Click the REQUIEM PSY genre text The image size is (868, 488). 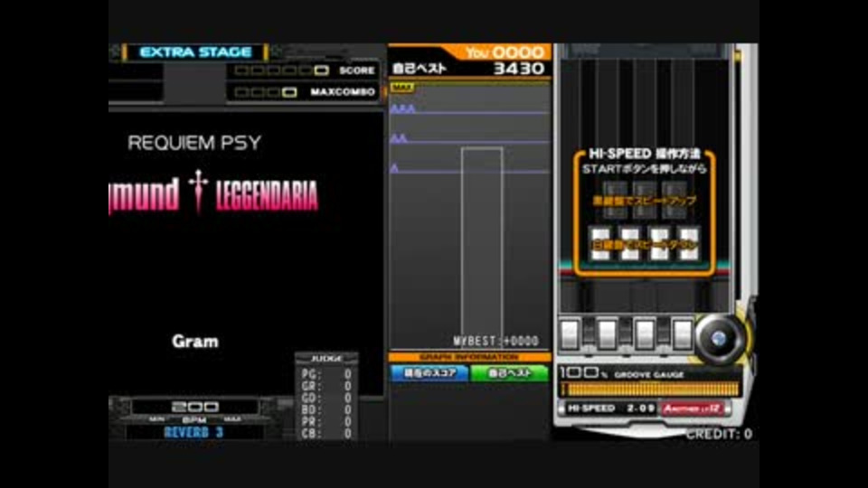point(194,143)
